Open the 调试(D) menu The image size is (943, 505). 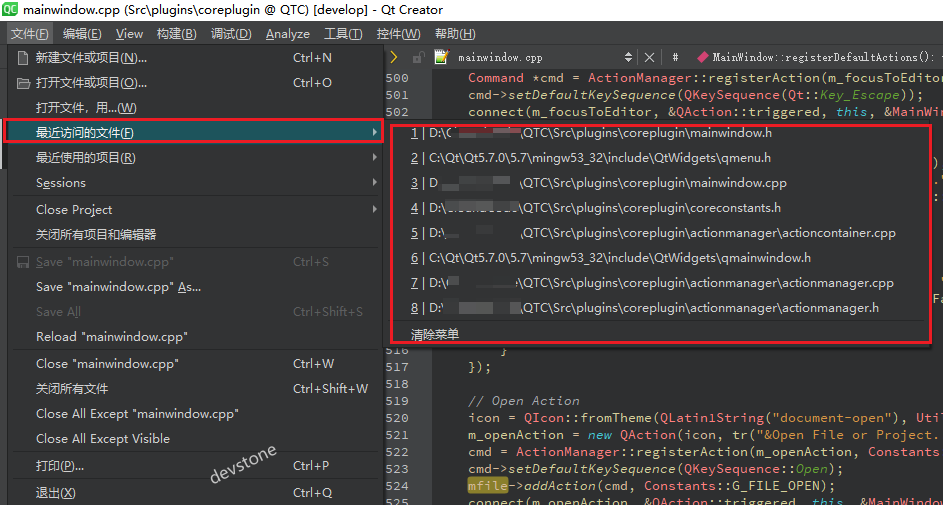231,34
